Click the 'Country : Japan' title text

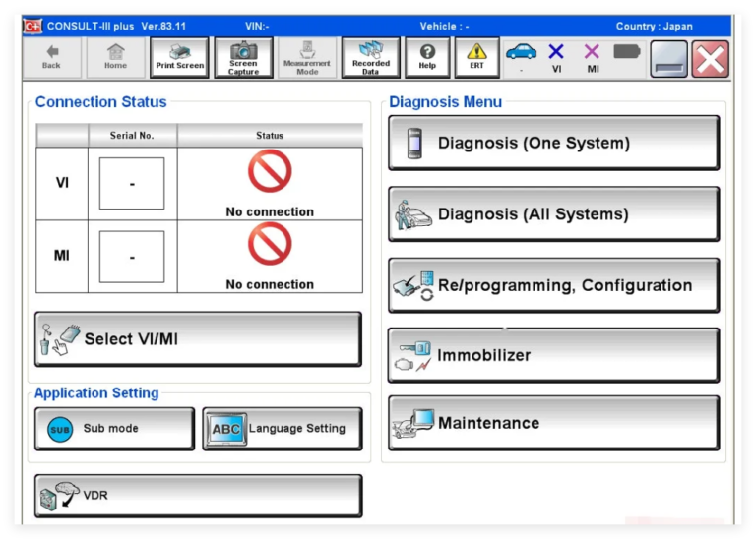coord(654,27)
